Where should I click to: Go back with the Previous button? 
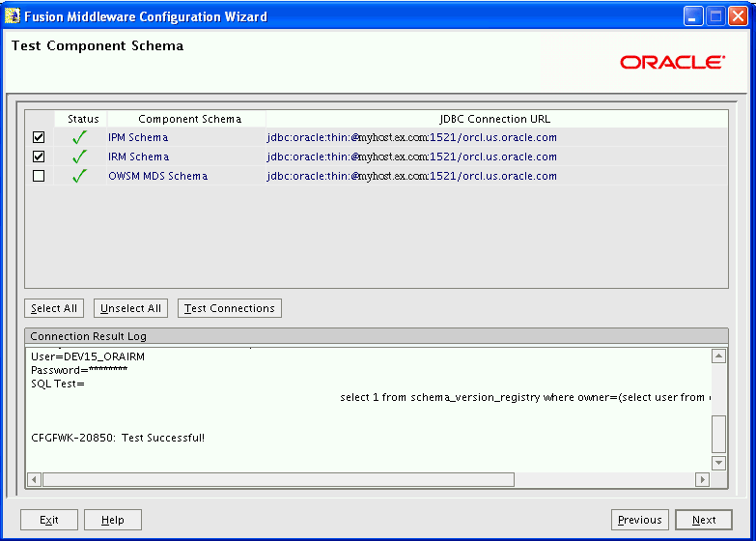coord(640,520)
